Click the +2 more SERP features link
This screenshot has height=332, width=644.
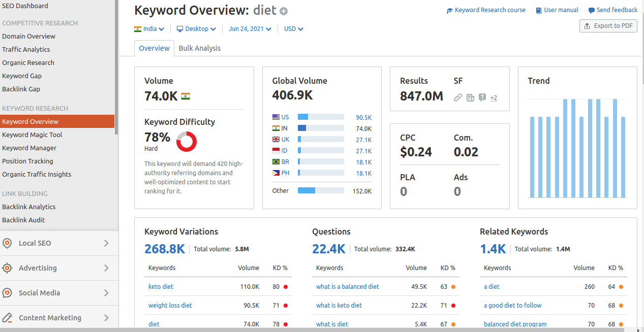(x=494, y=98)
